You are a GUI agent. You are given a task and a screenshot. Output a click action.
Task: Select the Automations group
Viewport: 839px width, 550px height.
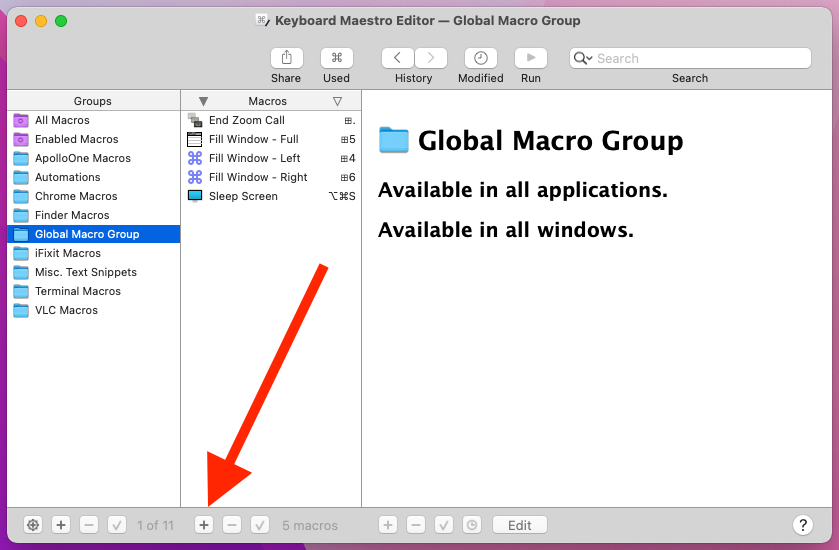(x=94, y=177)
